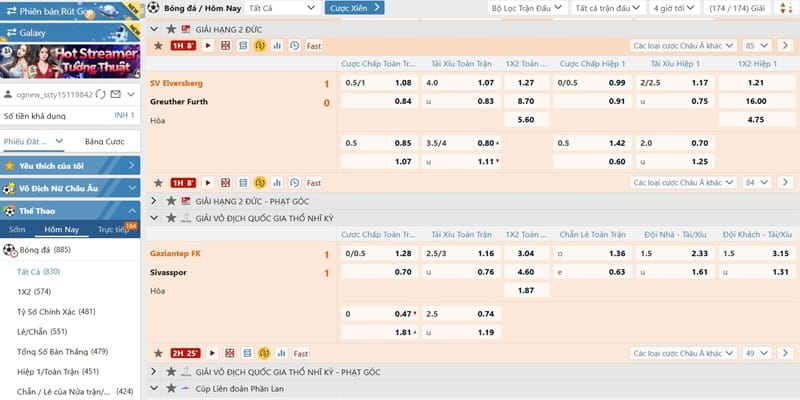Pick the 8.70 odds for Greuther Furth

527,101
